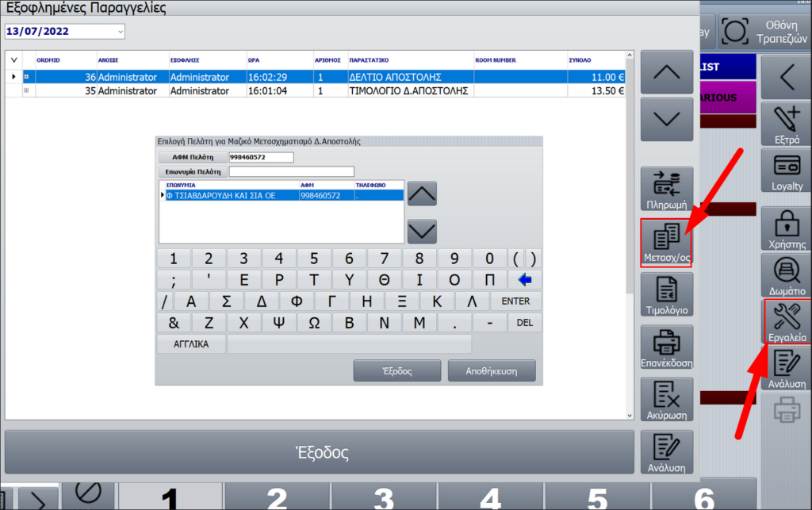
Task: Switch keyboard language with ΑΓΓΛΙΚΑ key
Action: click(x=191, y=344)
